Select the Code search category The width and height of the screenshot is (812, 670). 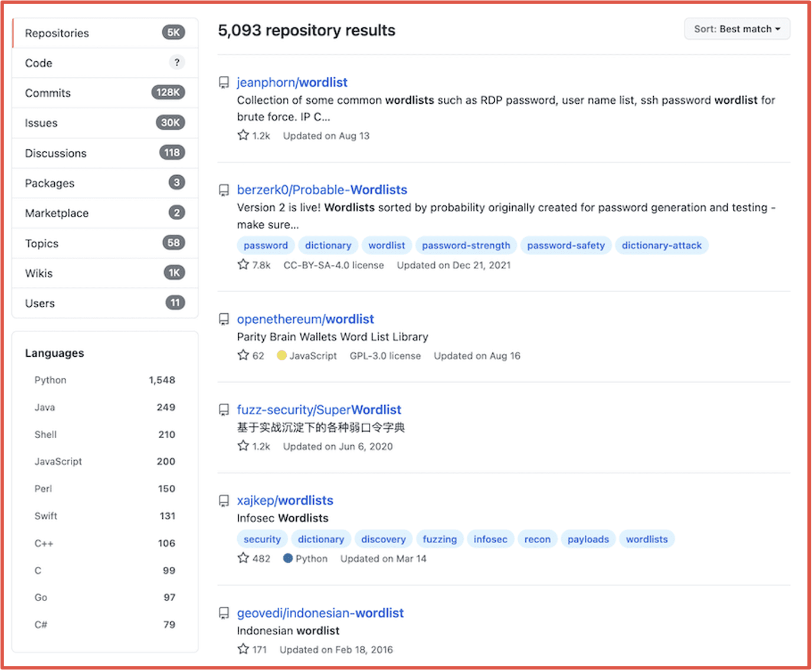click(105, 63)
